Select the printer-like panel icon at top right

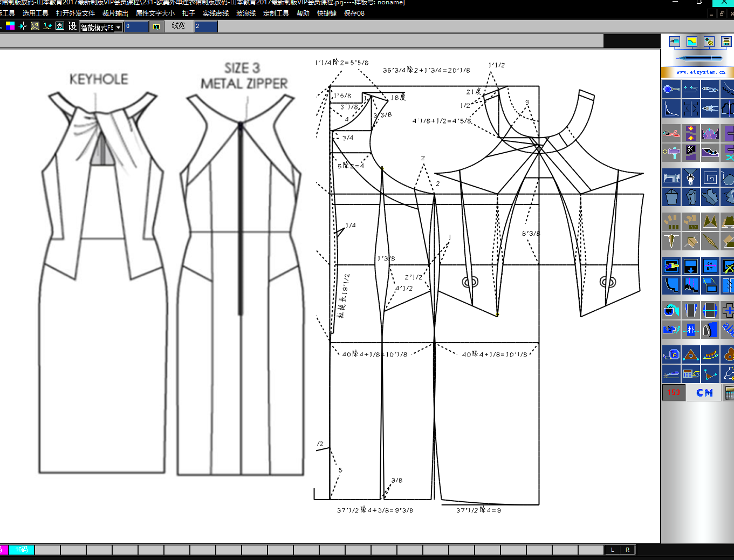coord(726,42)
